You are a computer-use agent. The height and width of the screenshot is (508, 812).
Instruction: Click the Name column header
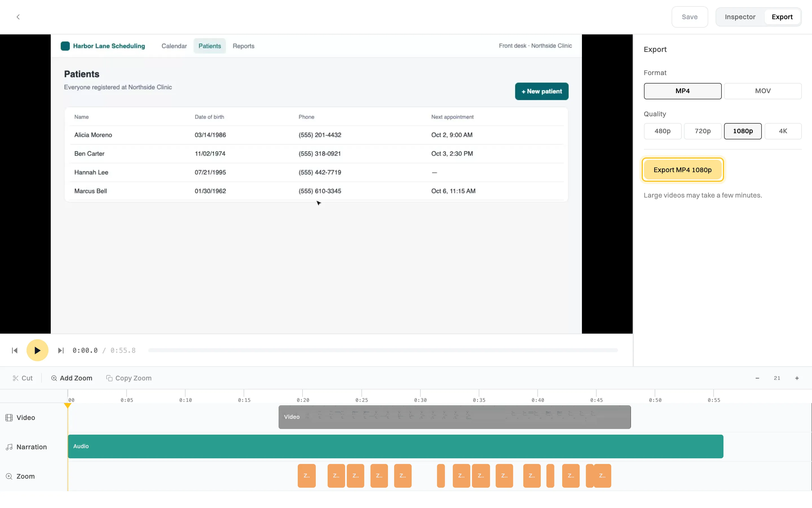coord(81,117)
